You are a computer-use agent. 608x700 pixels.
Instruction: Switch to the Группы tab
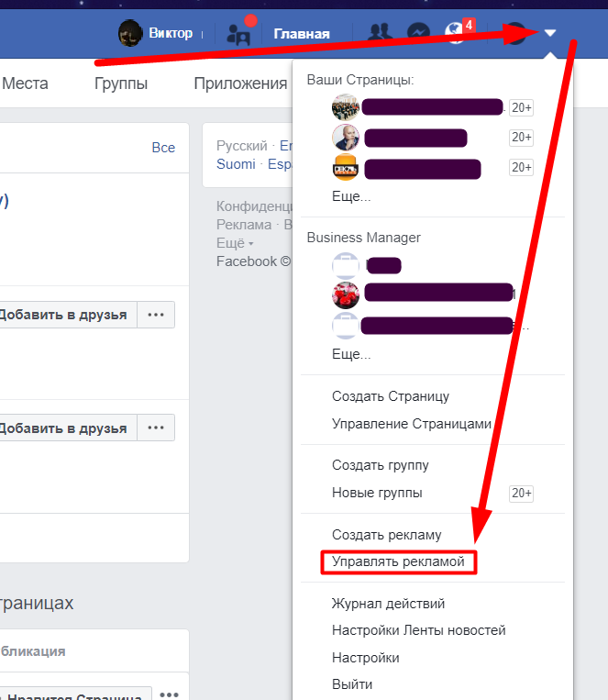click(x=121, y=83)
